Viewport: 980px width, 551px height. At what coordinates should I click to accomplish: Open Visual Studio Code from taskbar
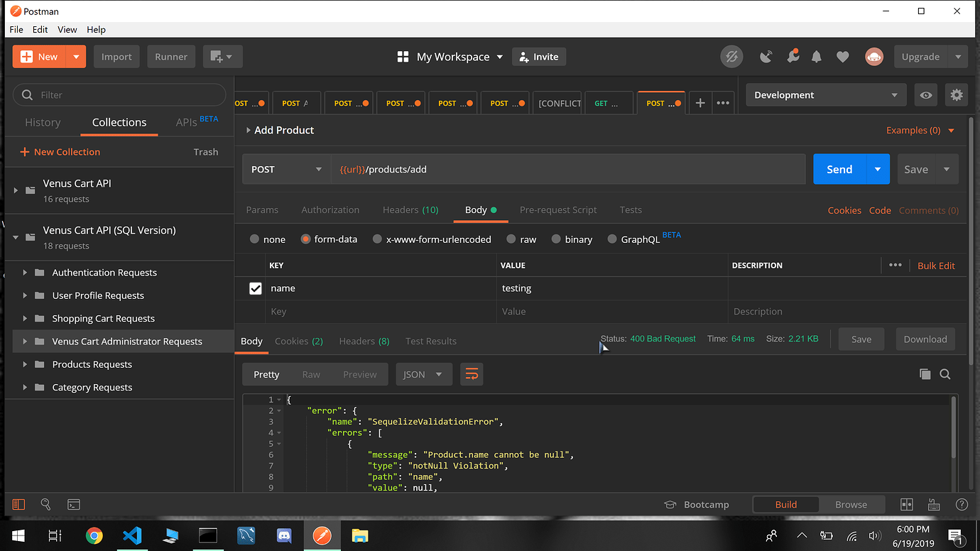(132, 535)
